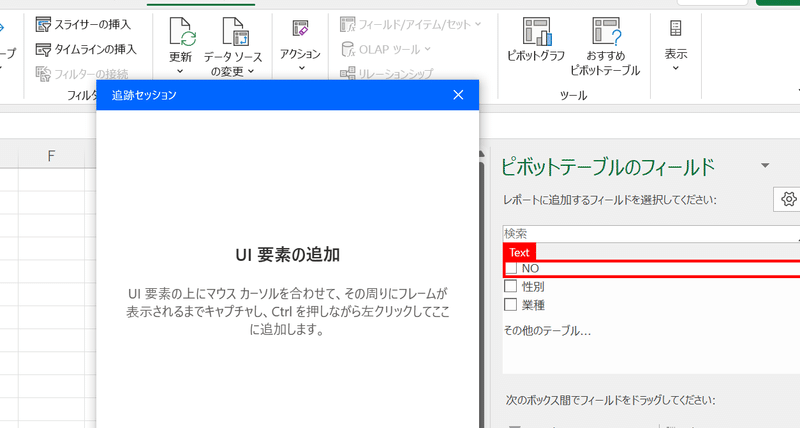The height and width of the screenshot is (428, 800).
Task: Tick the NO field checkbox
Action: [511, 268]
